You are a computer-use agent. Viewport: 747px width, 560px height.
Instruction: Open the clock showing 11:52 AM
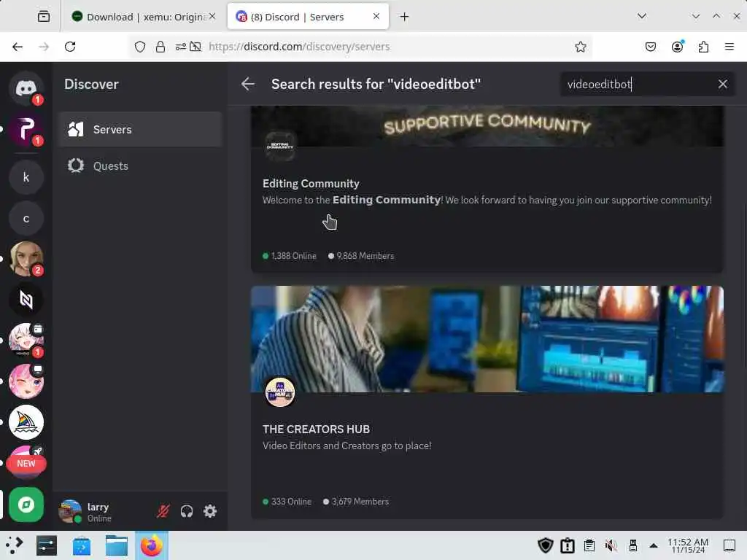(x=688, y=545)
